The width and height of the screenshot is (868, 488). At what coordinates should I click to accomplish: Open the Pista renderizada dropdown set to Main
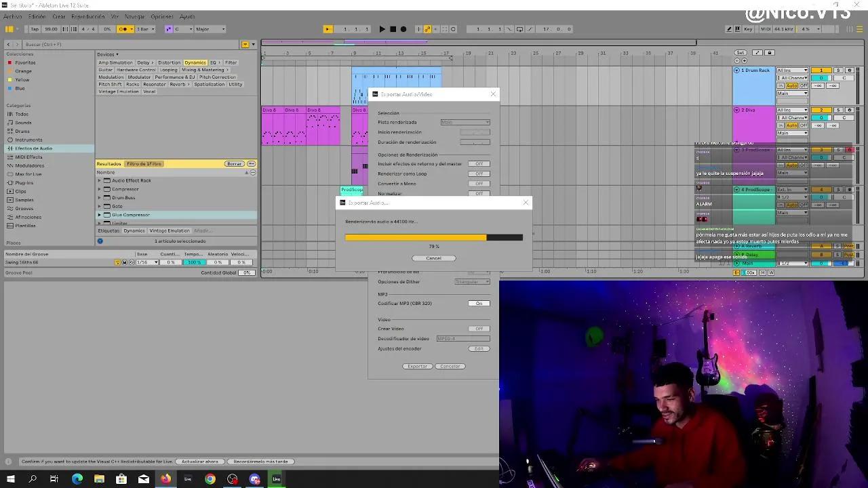[465, 122]
